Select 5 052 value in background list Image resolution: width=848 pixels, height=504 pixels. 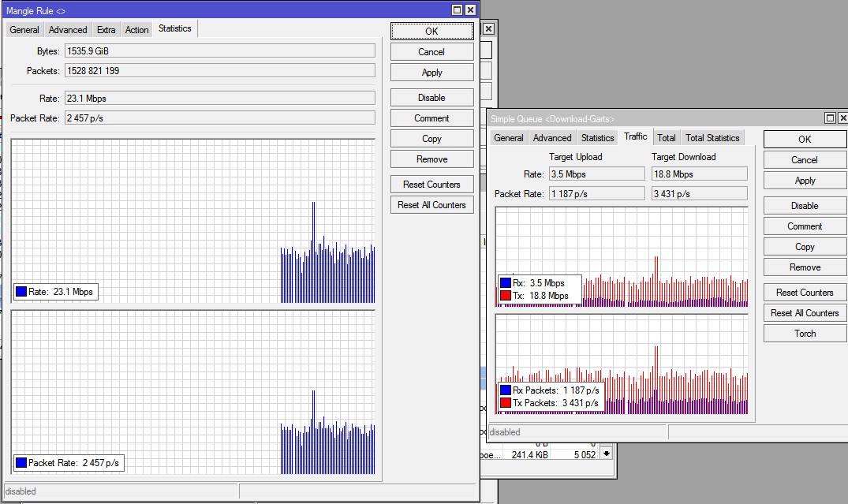(585, 455)
